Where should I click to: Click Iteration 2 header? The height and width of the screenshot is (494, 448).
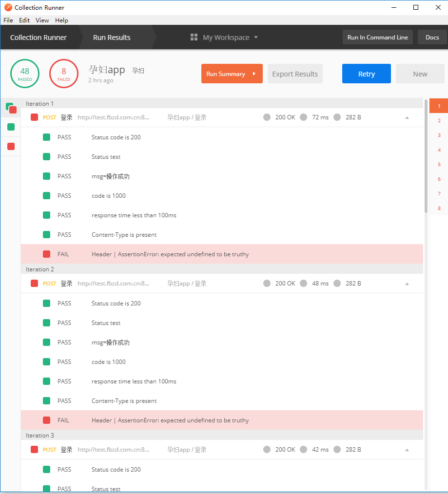222,269
